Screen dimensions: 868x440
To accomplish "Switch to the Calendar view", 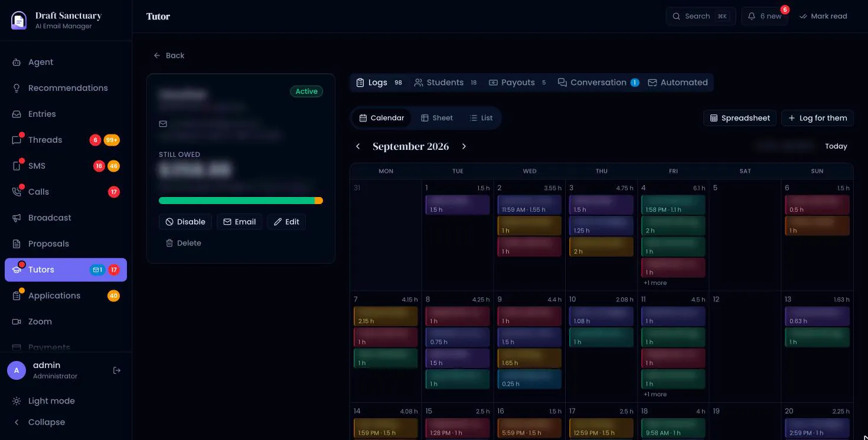I will [x=381, y=118].
